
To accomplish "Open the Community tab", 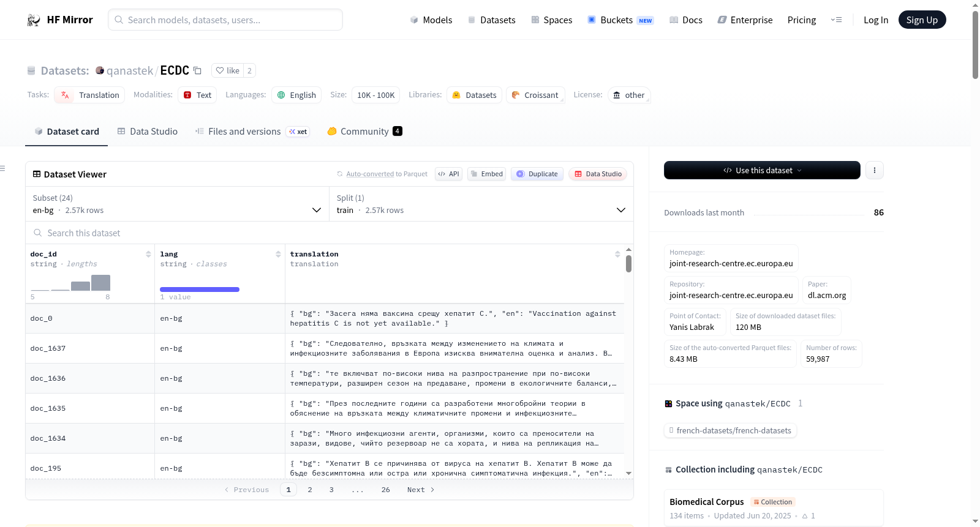I will (x=364, y=131).
